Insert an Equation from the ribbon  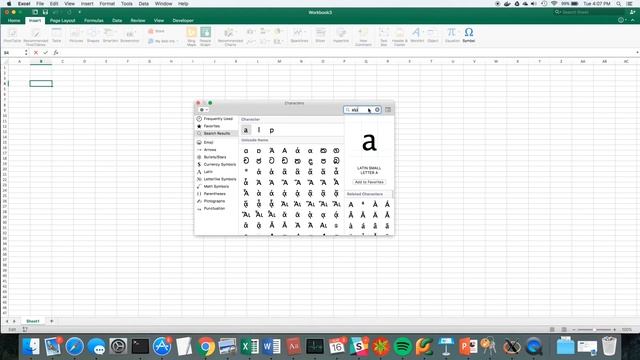click(452, 35)
